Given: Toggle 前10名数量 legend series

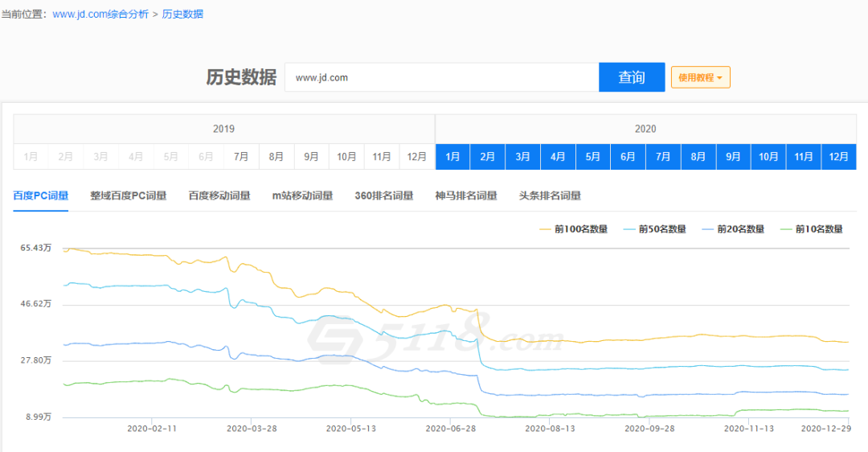Looking at the screenshot, I should pyautogui.click(x=812, y=229).
